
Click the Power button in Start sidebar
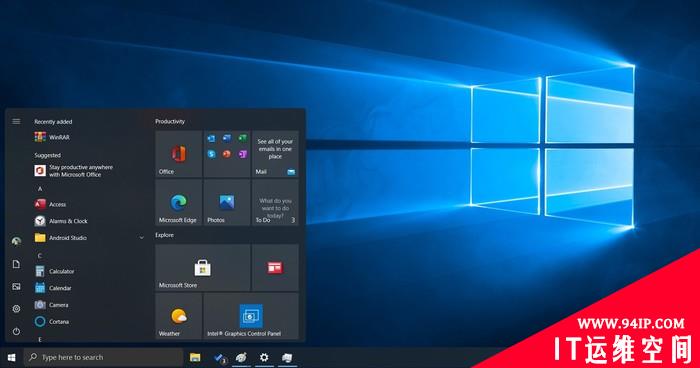pyautogui.click(x=17, y=331)
